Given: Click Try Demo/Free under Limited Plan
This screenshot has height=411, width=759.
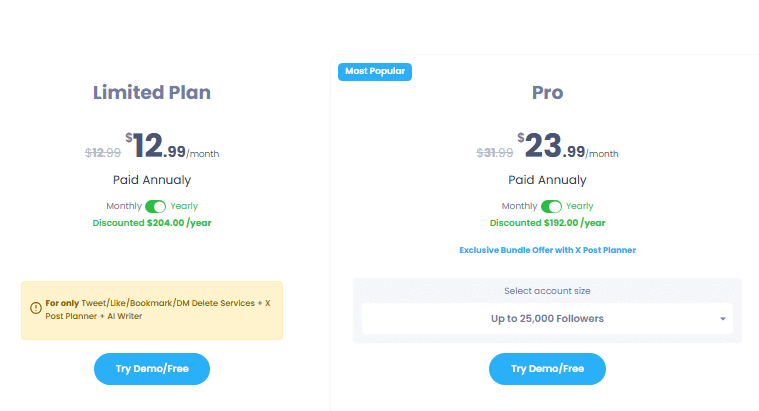Looking at the screenshot, I should pyautogui.click(x=152, y=368).
